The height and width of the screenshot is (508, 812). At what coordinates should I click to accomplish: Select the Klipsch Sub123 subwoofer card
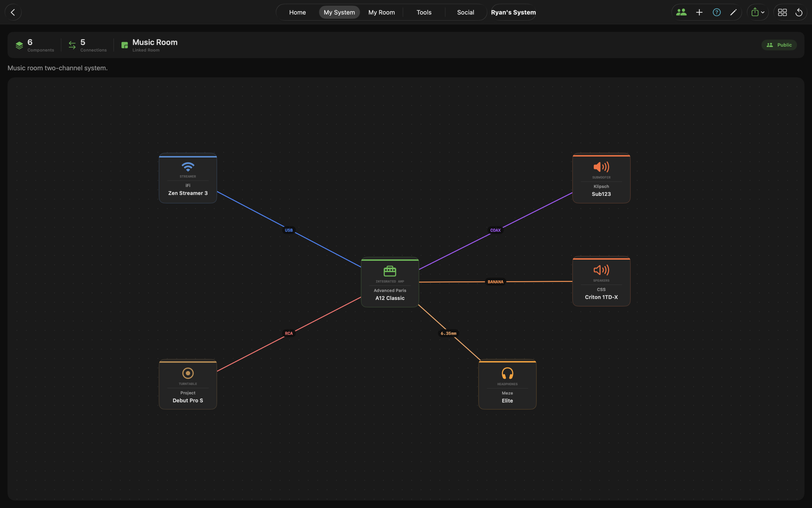tap(601, 178)
